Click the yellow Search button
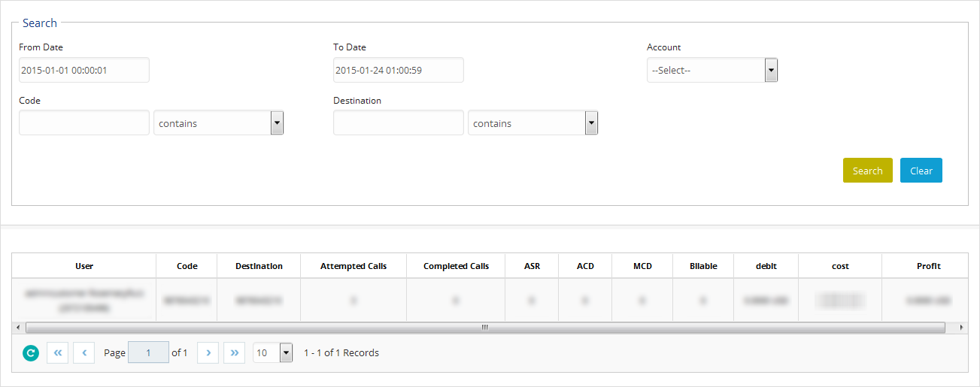The height and width of the screenshot is (387, 980). (x=868, y=171)
